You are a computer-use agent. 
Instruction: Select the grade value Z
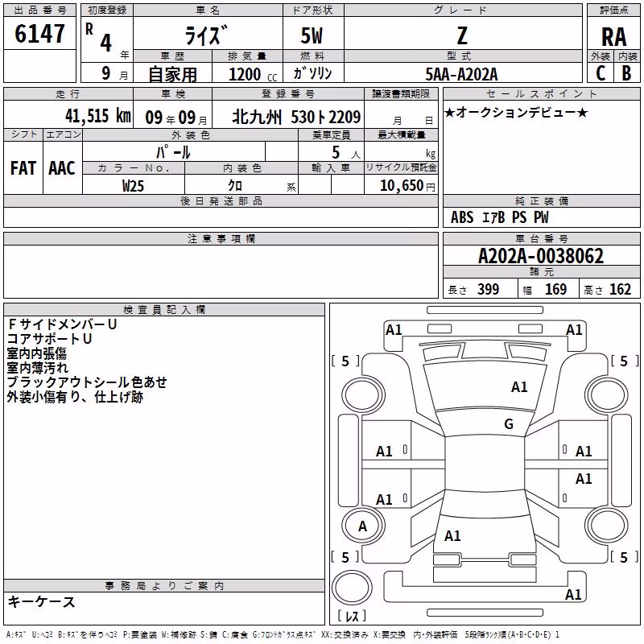coord(462,35)
